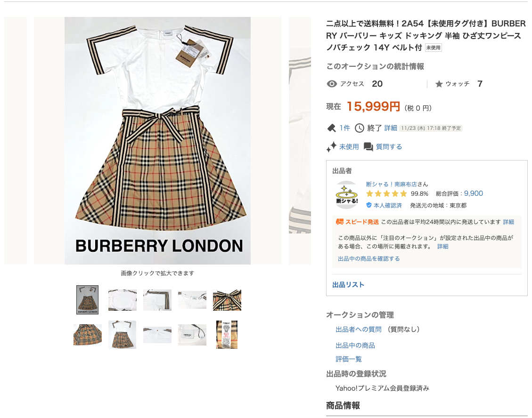Open 出品中の商品を確認する link
Viewport: 532px width, 418px height.
pyautogui.click(x=369, y=259)
